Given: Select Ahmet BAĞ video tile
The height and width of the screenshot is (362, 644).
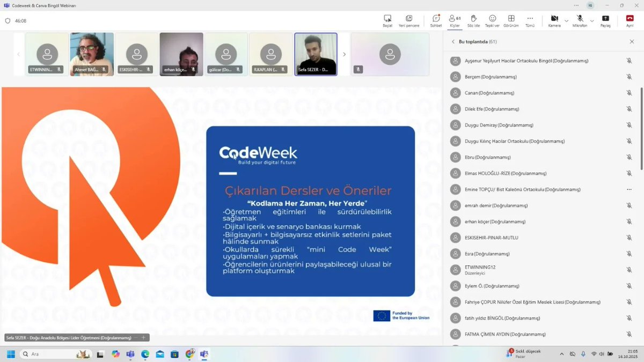Looking at the screenshot, I should point(92,54).
